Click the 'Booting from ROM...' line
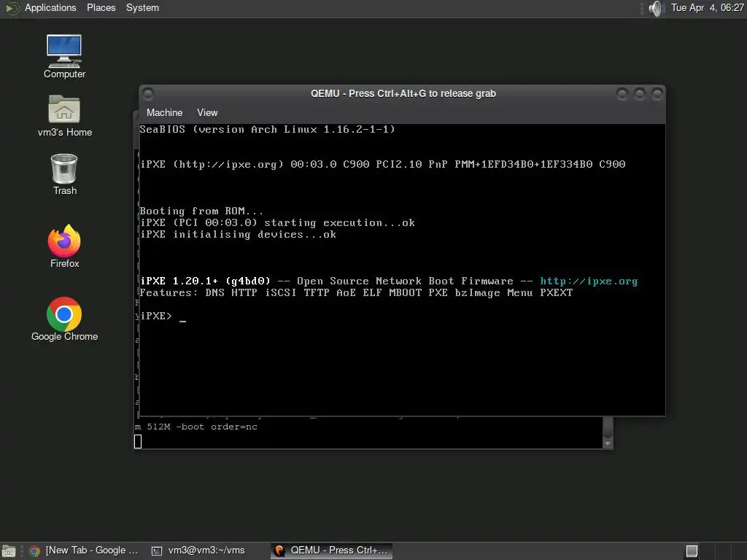747x560 pixels. pyautogui.click(x=201, y=211)
